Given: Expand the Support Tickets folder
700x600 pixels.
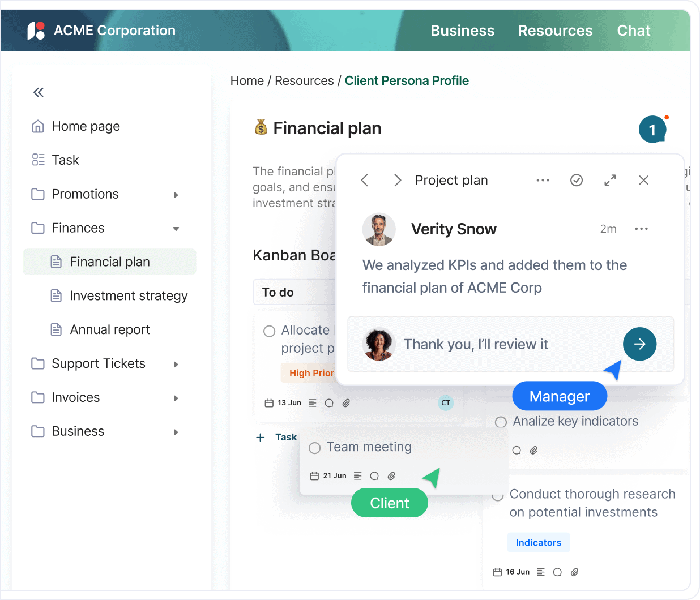Looking at the screenshot, I should pos(176,365).
